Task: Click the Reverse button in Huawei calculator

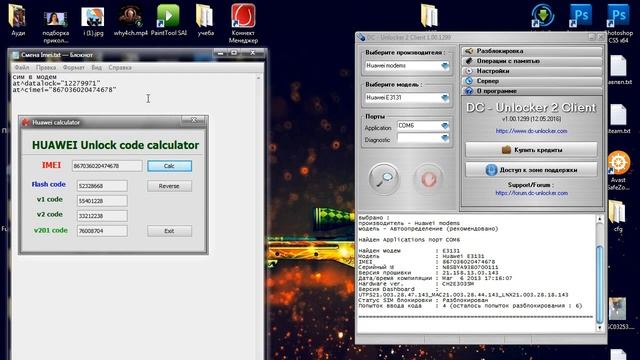Action: (169, 186)
